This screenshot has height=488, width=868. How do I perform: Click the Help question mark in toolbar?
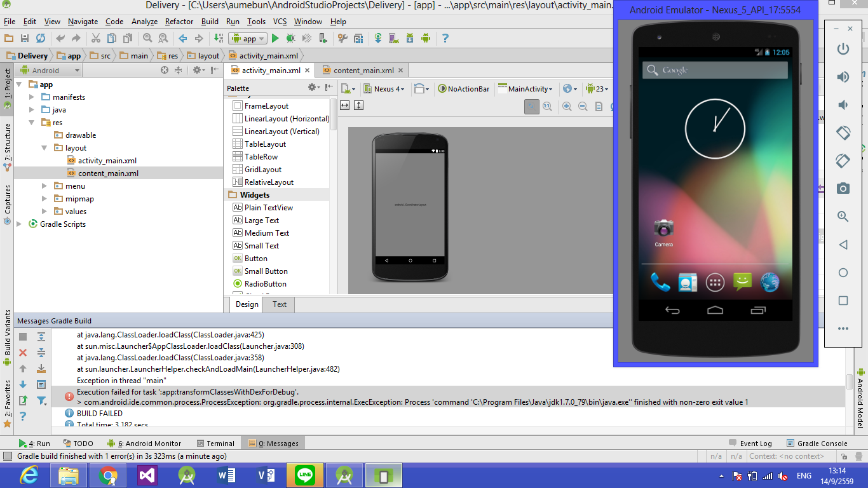445,38
